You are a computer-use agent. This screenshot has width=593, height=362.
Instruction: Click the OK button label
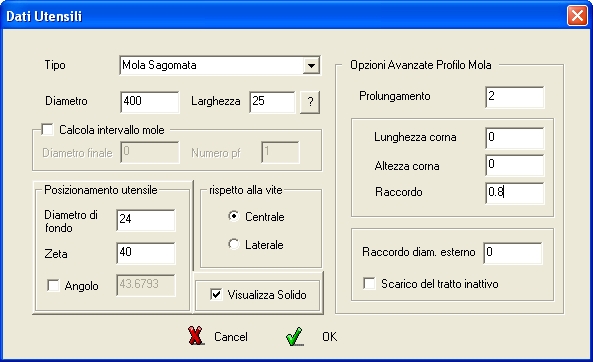point(329,337)
